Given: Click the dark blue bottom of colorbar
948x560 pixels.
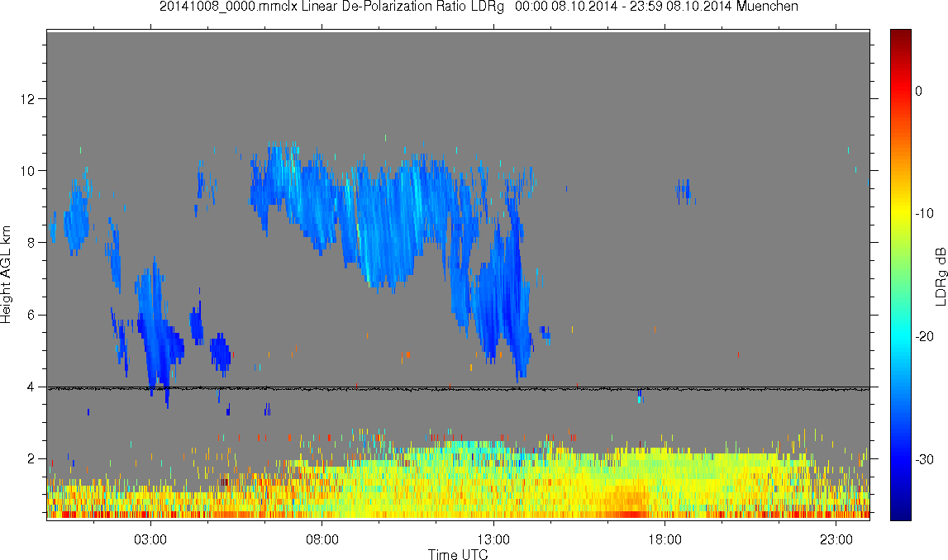Looking at the screenshot, I should [900, 514].
